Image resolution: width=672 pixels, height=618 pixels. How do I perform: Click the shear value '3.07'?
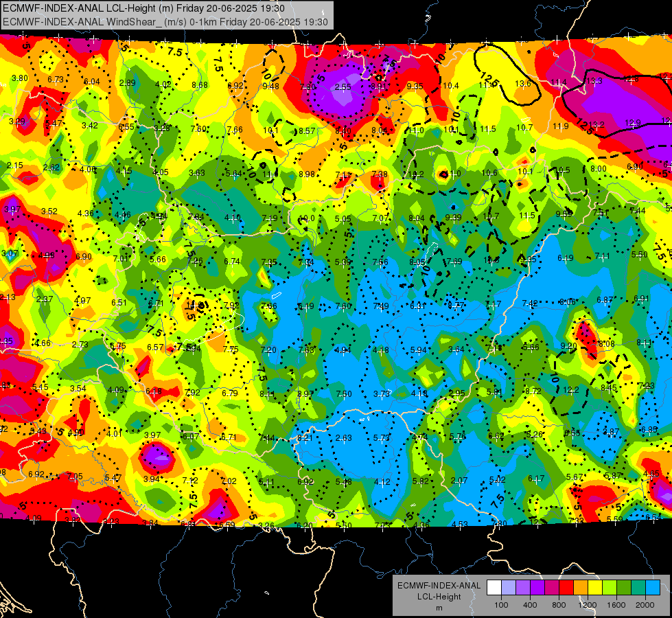point(10,253)
